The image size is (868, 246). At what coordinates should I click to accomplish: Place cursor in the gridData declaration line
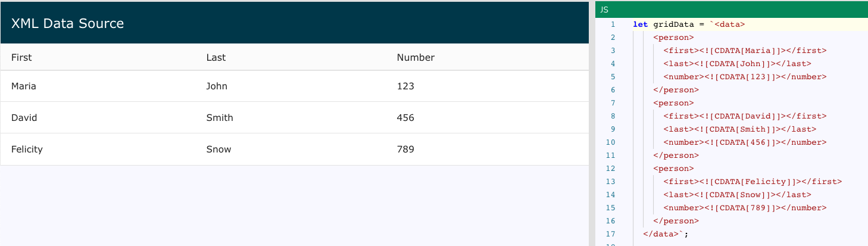pos(689,24)
